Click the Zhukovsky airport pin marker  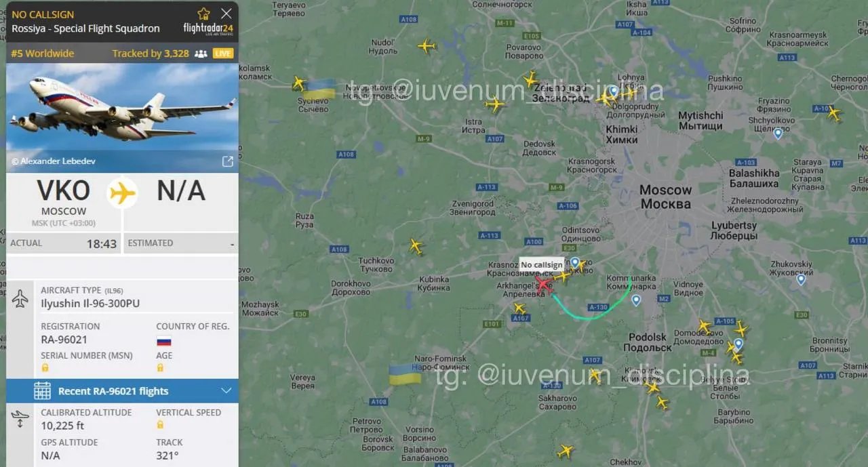[x=801, y=279]
